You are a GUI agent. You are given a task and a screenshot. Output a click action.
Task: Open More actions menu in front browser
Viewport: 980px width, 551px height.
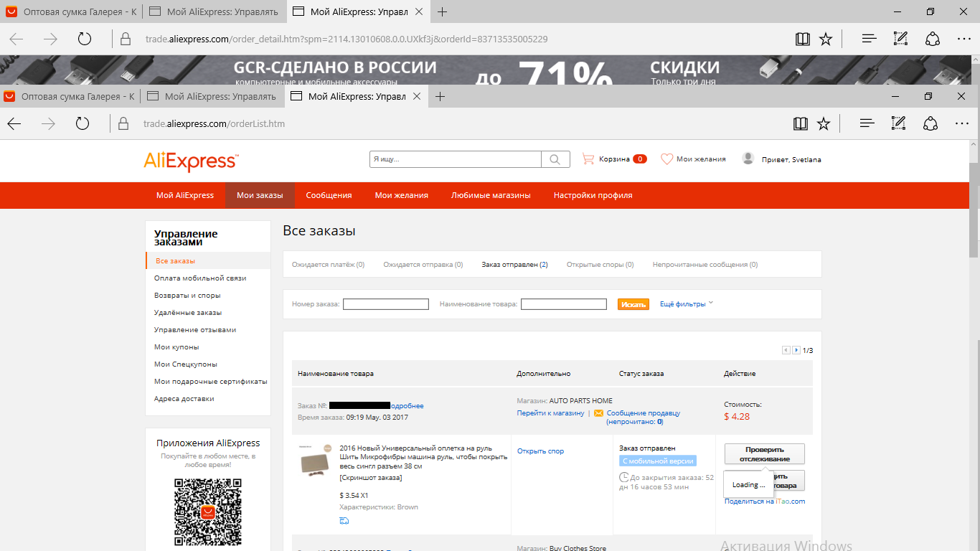coord(961,123)
